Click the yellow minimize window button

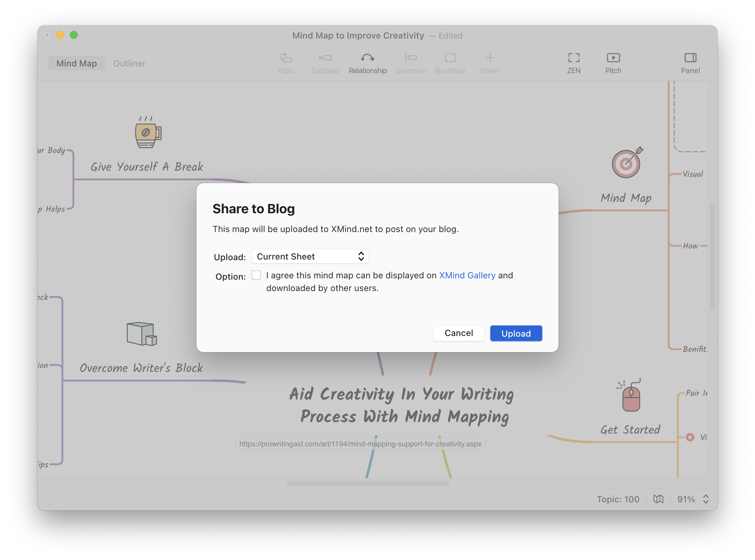60,35
